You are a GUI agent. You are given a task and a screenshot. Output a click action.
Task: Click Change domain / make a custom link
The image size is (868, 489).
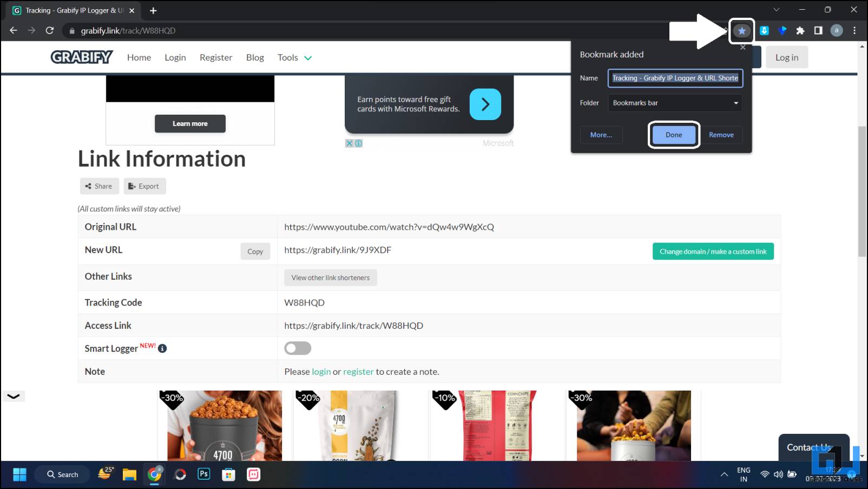(713, 252)
